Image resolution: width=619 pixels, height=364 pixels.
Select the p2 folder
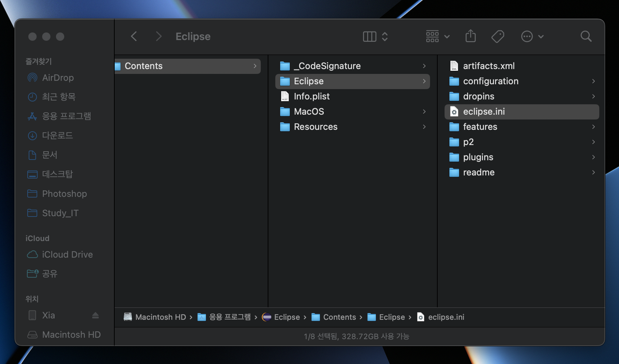click(522, 142)
